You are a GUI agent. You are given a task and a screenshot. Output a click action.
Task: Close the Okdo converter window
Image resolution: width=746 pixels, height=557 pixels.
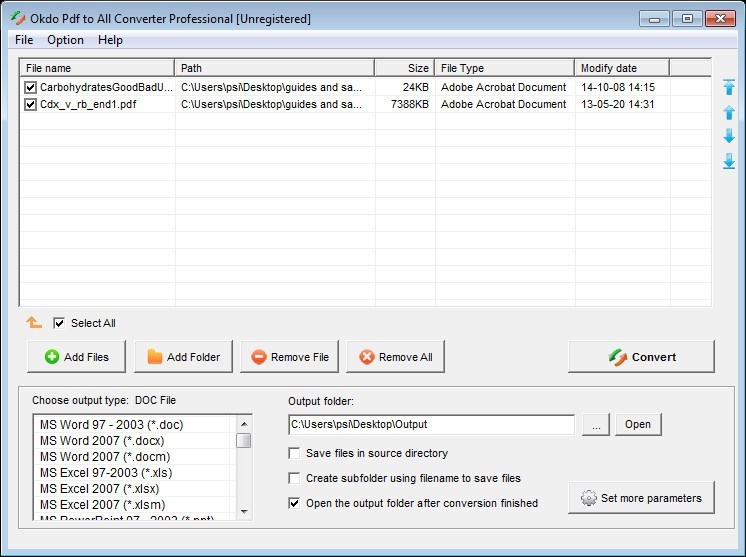point(720,19)
